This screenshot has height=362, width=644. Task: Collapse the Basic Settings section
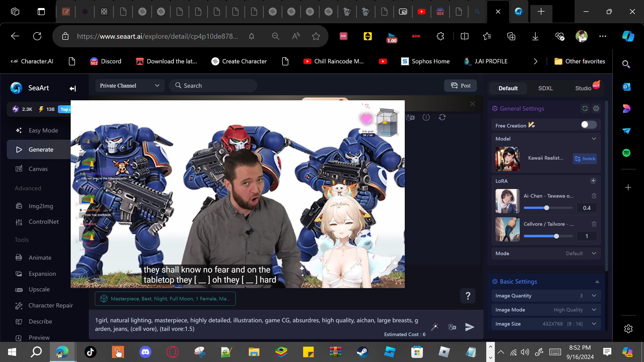point(597,282)
